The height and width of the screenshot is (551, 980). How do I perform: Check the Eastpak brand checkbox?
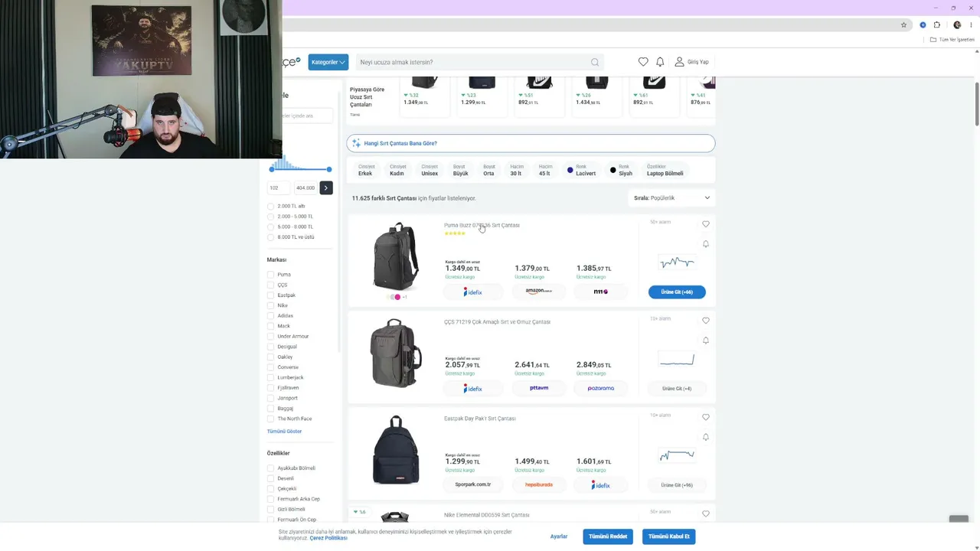[x=270, y=295]
